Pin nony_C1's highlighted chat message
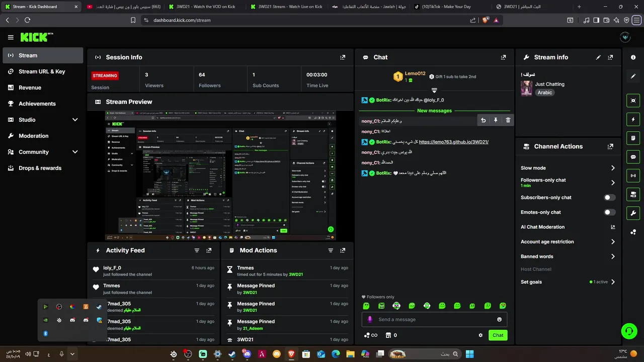 [496, 120]
